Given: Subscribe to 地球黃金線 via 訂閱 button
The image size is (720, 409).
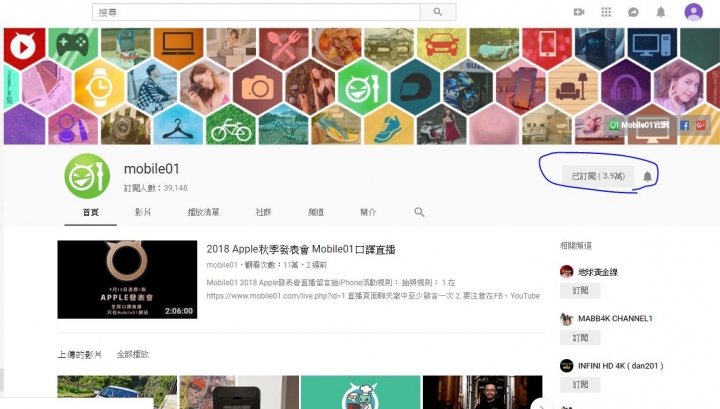Looking at the screenshot, I should coord(580,291).
